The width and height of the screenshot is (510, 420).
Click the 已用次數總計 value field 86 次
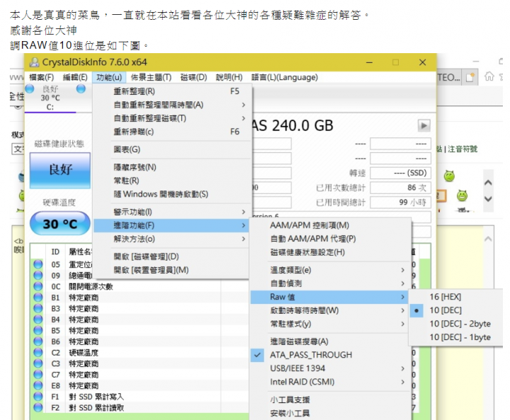click(x=400, y=188)
